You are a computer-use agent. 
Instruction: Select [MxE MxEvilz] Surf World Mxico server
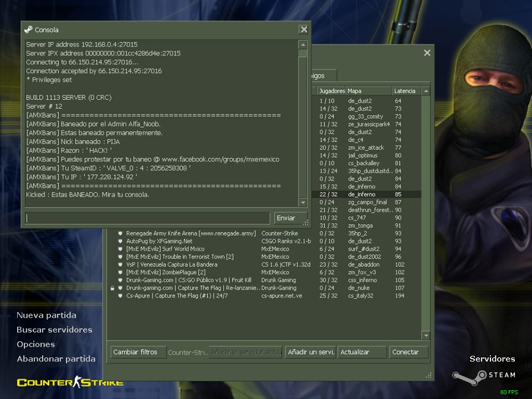(265, 249)
